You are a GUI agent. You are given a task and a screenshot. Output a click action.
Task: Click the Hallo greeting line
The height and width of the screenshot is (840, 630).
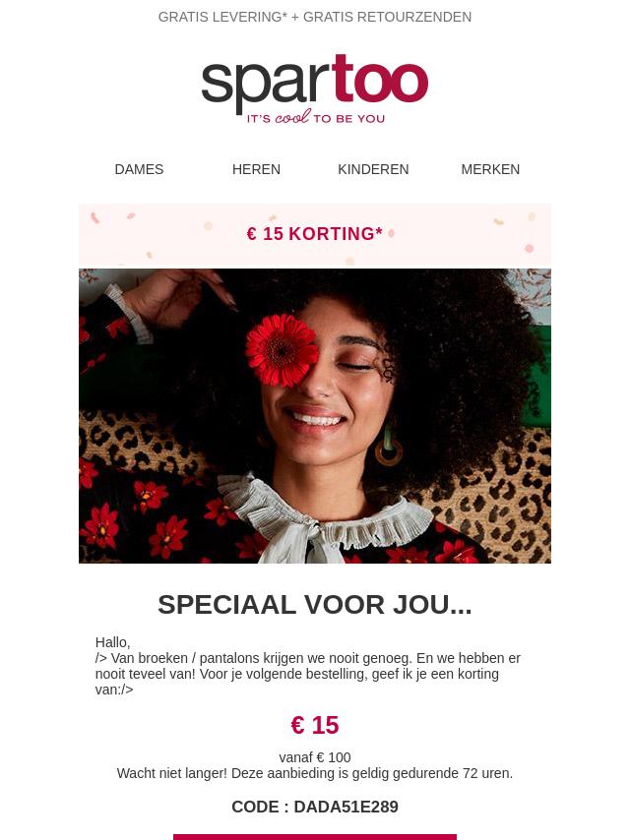(x=112, y=642)
